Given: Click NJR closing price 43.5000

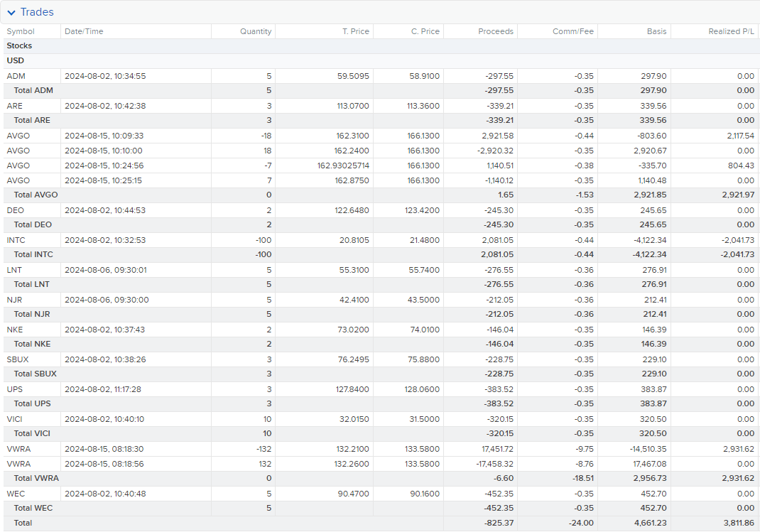Looking at the screenshot, I should [424, 300].
